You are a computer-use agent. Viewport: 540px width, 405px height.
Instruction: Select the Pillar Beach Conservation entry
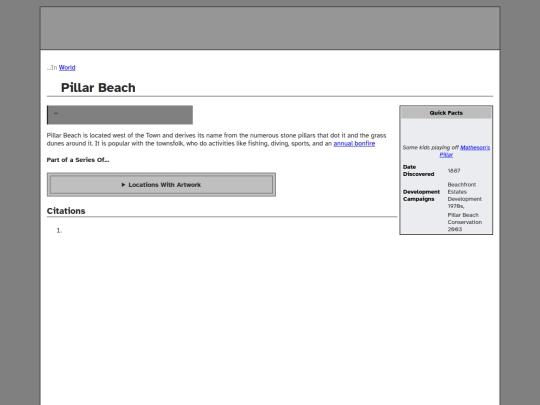tap(465, 222)
